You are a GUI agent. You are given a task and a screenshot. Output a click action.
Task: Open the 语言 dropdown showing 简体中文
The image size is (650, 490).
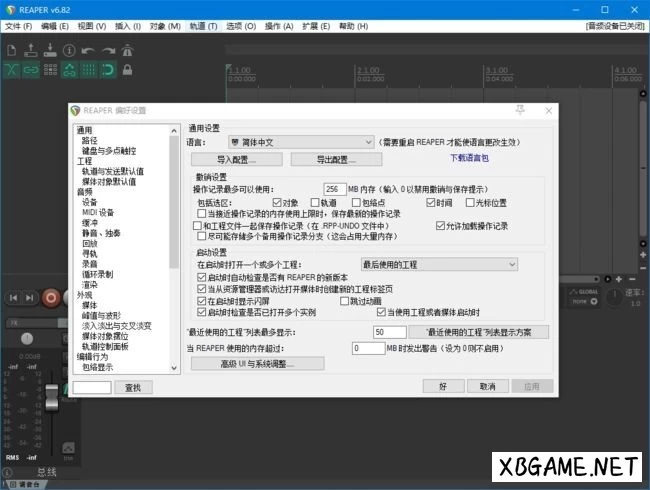point(300,143)
